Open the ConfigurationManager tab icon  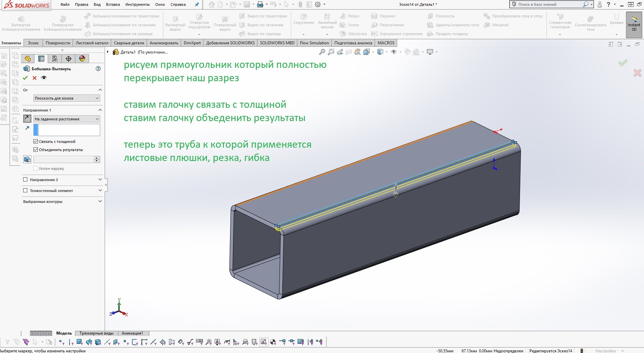pos(55,59)
